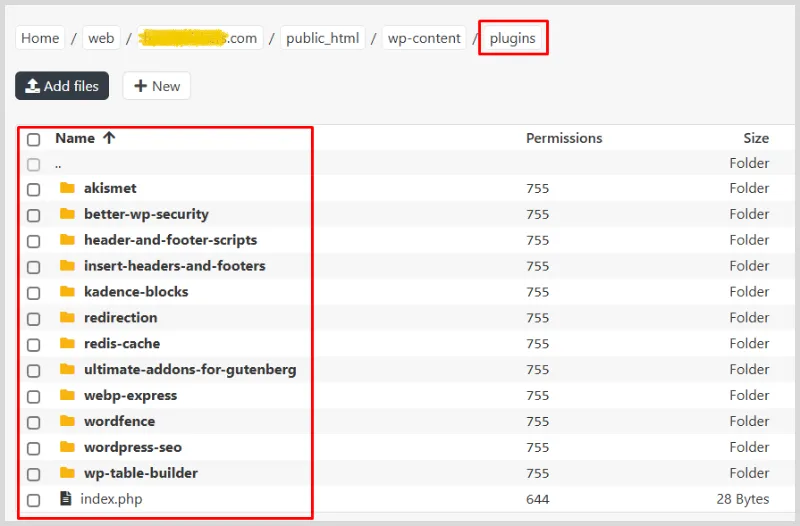This screenshot has height=526, width=800.
Task: Navigate to public_html in breadcrumb
Action: click(x=322, y=38)
